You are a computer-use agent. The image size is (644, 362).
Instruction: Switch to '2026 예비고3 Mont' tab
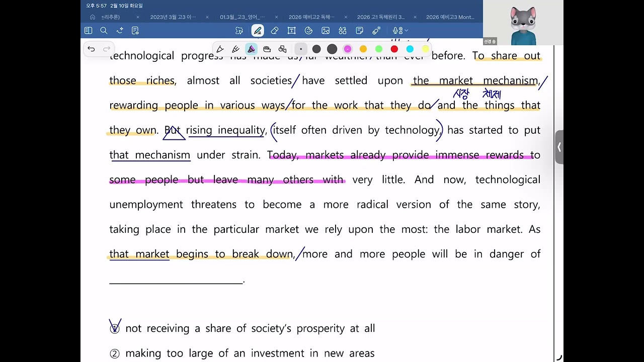pyautogui.click(x=450, y=17)
